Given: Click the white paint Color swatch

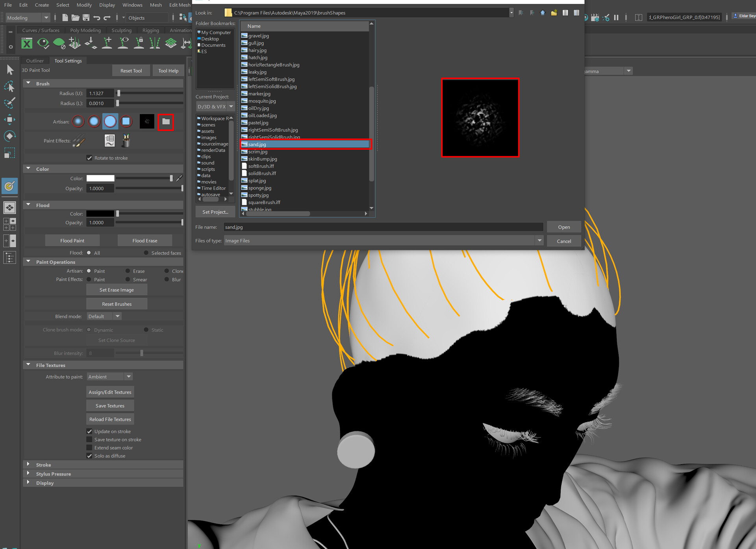Looking at the screenshot, I should tap(100, 178).
